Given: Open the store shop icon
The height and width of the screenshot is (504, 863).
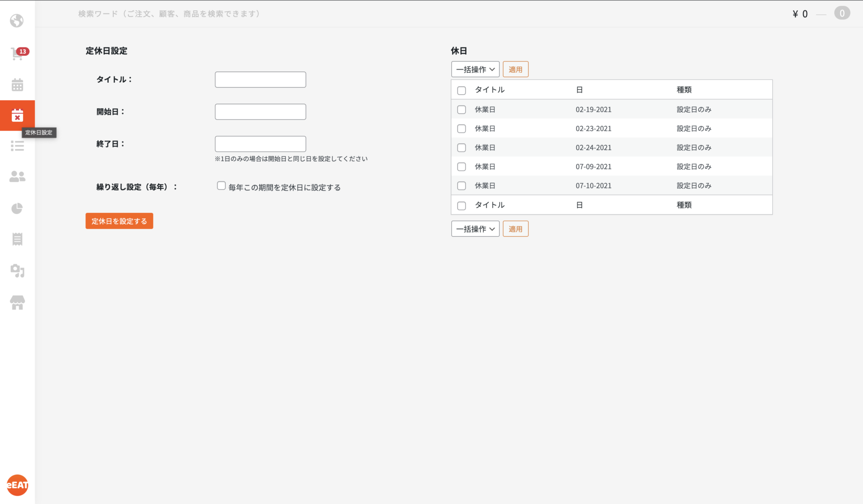Looking at the screenshot, I should [17, 302].
